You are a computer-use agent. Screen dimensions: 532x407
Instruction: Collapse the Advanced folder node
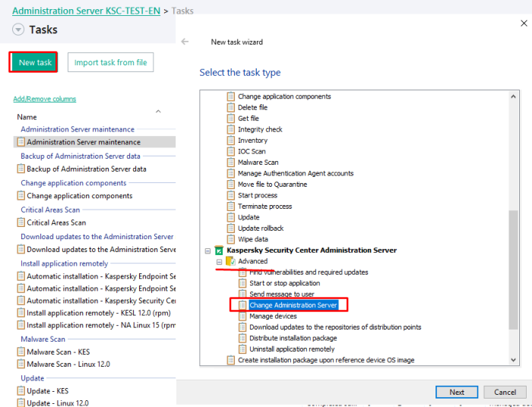pyautogui.click(x=219, y=262)
